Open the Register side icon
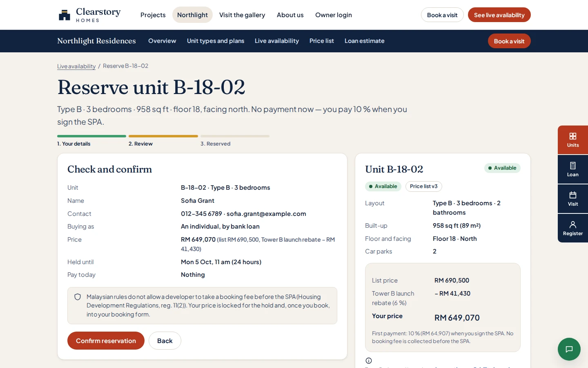 (x=573, y=228)
